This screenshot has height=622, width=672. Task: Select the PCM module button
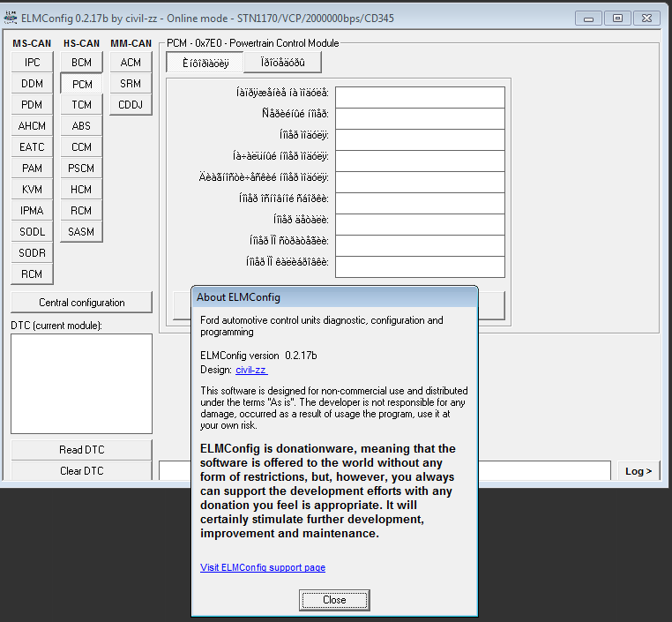(81, 84)
